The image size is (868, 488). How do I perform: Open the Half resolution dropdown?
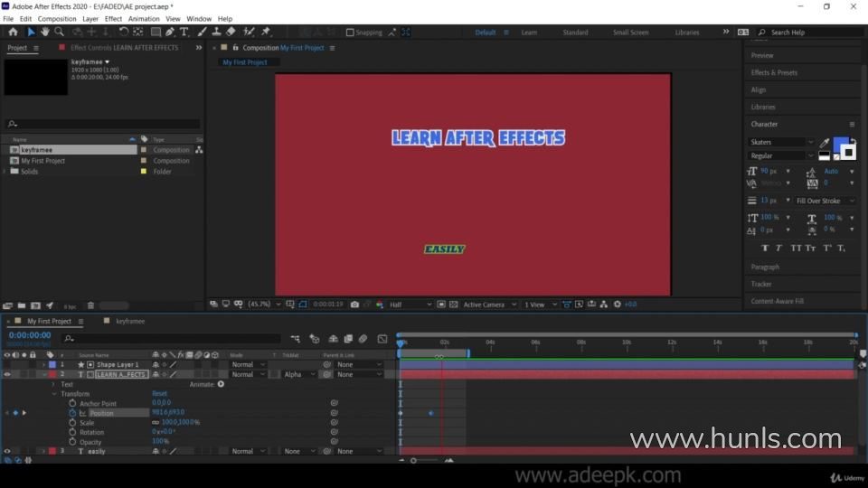pos(410,305)
